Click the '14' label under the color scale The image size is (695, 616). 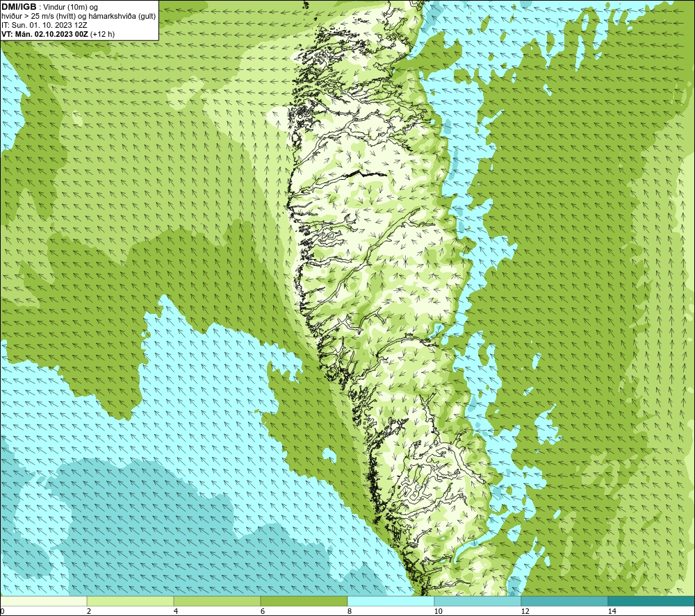(612, 611)
